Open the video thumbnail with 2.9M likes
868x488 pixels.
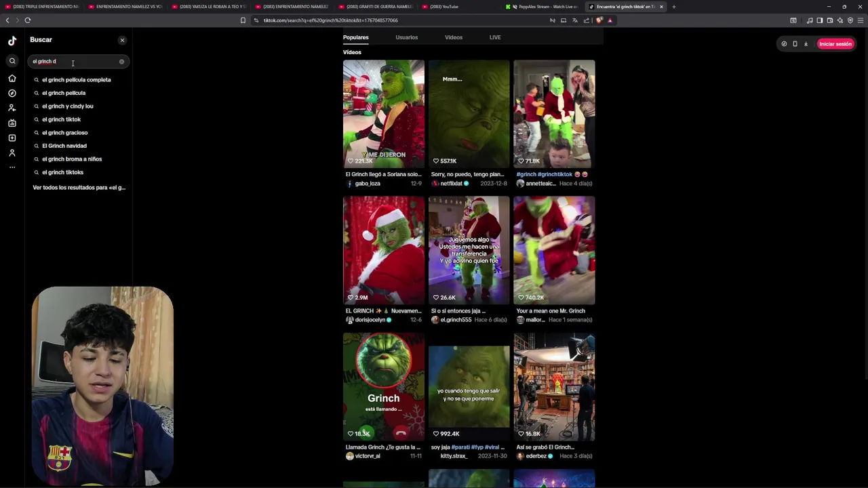tap(384, 250)
